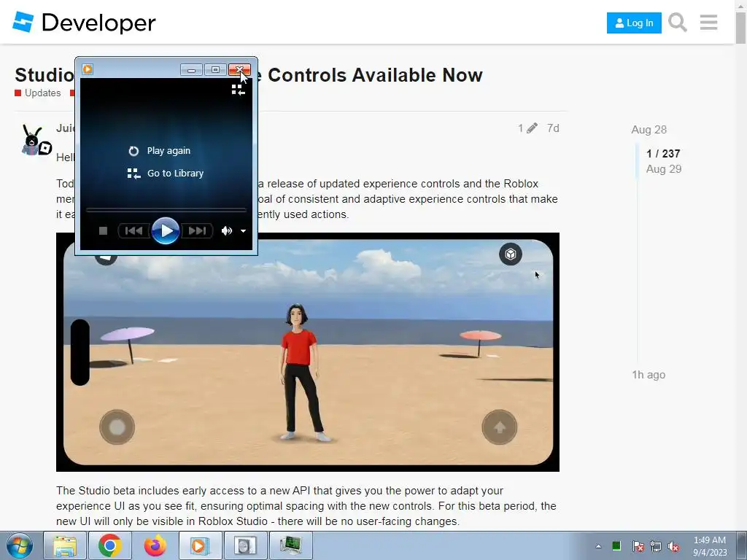Image resolution: width=747 pixels, height=560 pixels.
Task: Close the media player window
Action: pyautogui.click(x=239, y=70)
